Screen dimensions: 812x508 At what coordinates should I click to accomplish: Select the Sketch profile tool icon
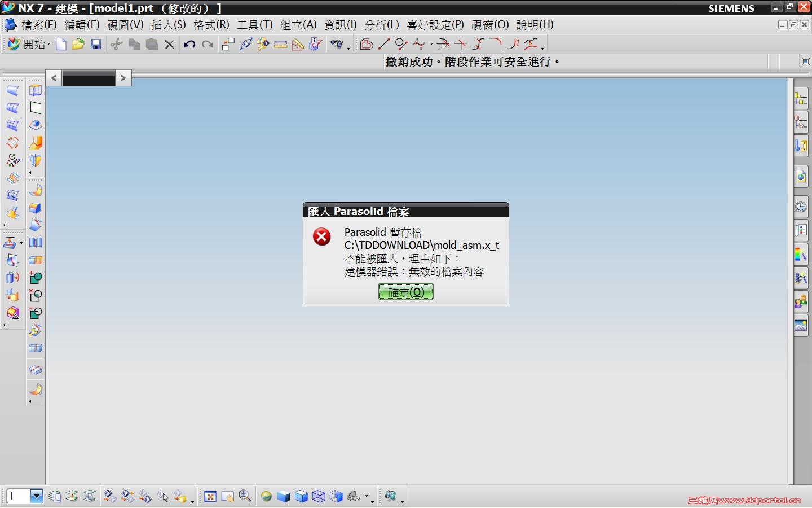pyautogui.click(x=367, y=44)
